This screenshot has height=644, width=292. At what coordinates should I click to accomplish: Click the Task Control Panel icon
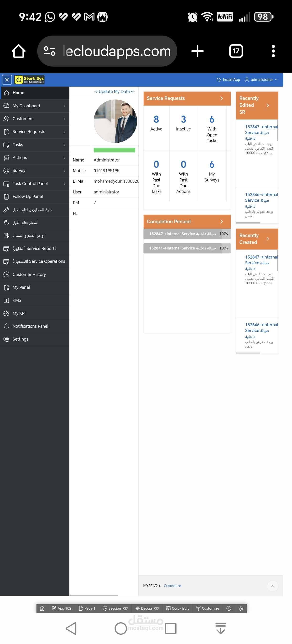[x=6, y=184]
